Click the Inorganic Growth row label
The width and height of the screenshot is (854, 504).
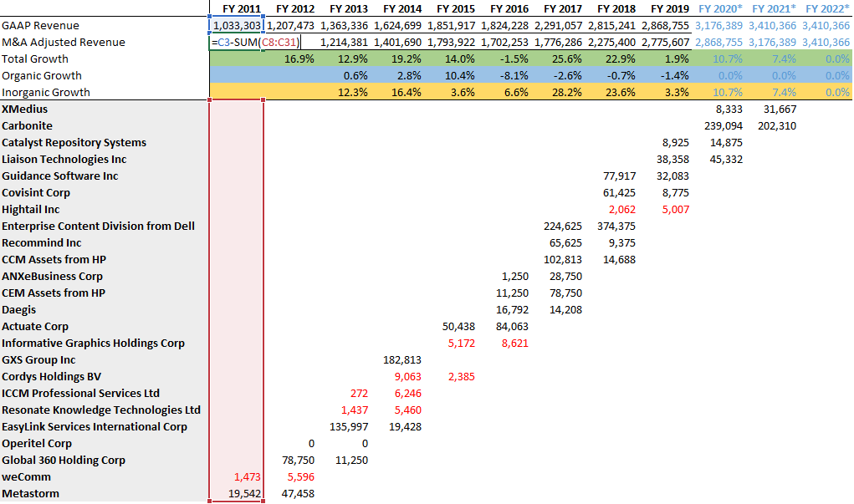pyautogui.click(x=46, y=93)
